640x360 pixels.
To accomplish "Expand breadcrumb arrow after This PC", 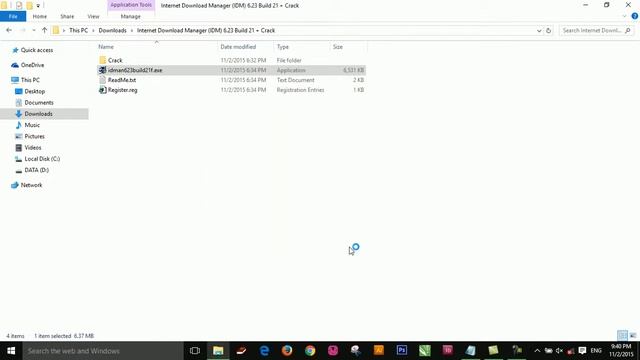I will click(x=93, y=31).
